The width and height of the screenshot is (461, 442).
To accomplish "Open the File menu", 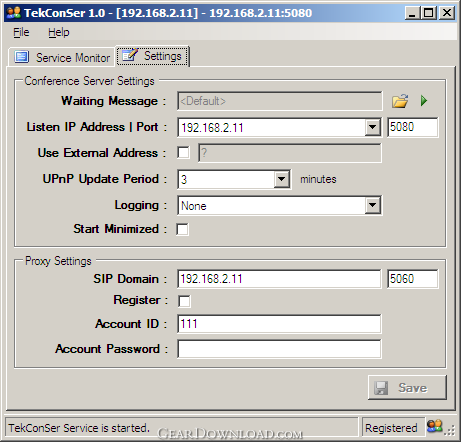I will click(x=21, y=32).
